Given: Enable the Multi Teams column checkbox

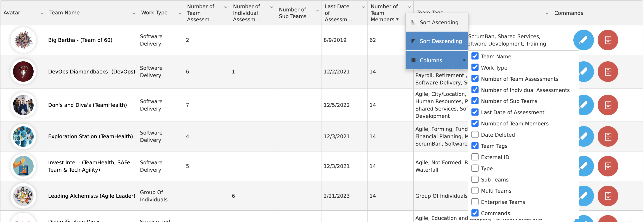Looking at the screenshot, I should pos(475,190).
